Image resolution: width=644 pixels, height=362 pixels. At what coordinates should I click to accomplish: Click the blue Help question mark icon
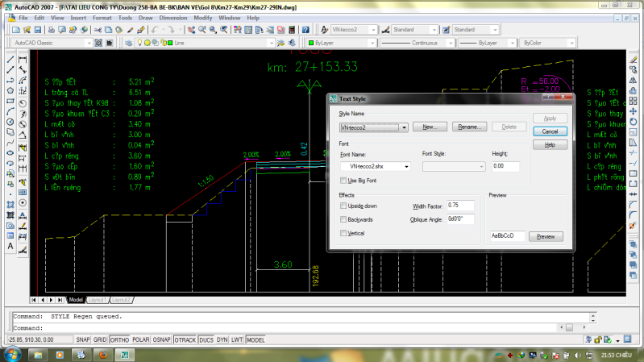(305, 30)
